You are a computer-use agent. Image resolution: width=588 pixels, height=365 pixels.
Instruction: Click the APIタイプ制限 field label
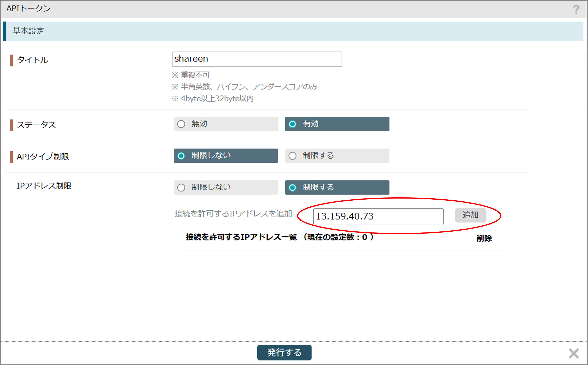point(43,156)
